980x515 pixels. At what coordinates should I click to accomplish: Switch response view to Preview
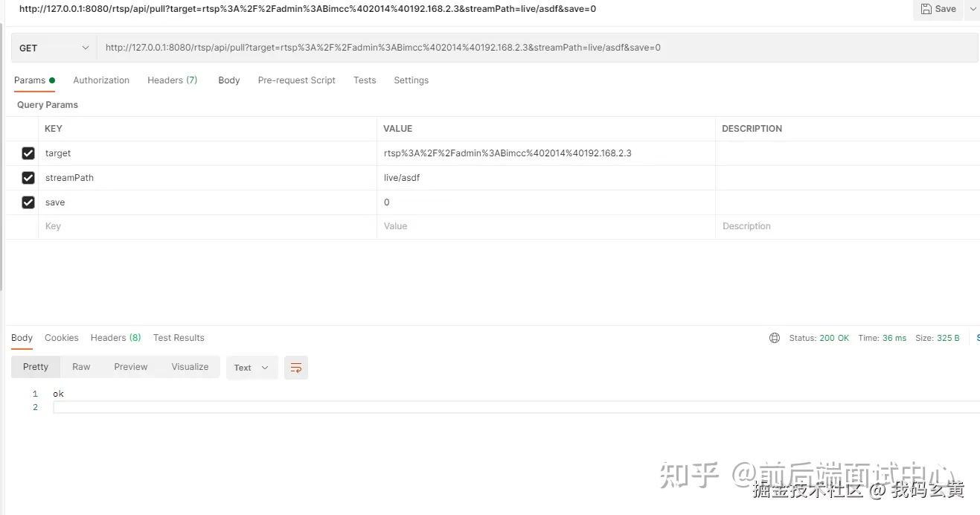coord(130,366)
